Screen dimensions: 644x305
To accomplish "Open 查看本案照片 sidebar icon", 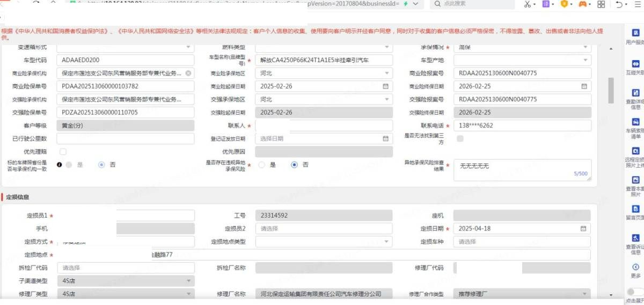I will (x=636, y=180).
